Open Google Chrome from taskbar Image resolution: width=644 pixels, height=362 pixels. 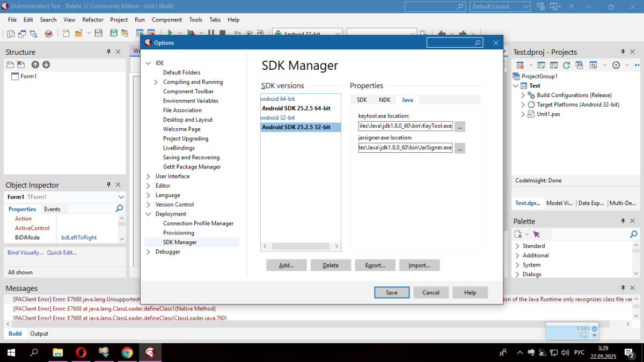tap(127, 352)
